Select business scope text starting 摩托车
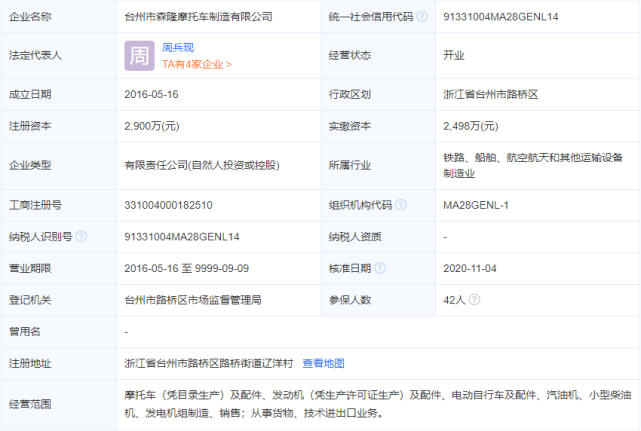Image resolution: width=641 pixels, height=431 pixels. coord(378,404)
